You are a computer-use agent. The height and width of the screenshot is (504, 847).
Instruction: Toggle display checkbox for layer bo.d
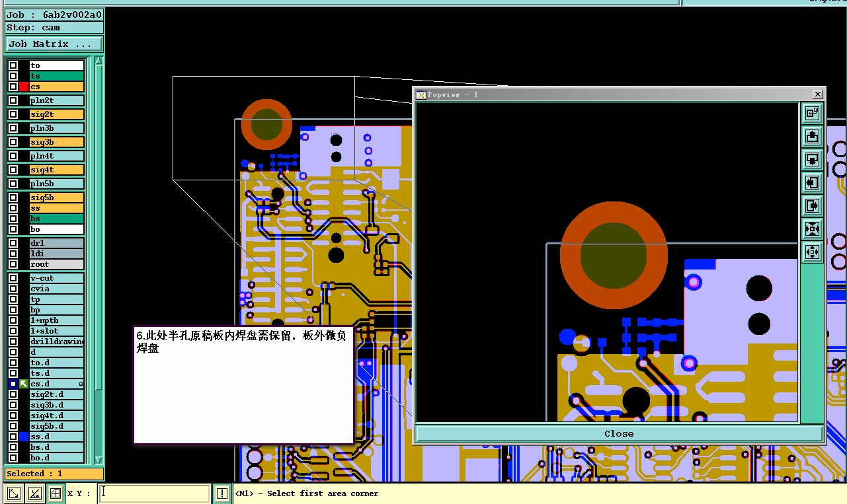pos(13,458)
